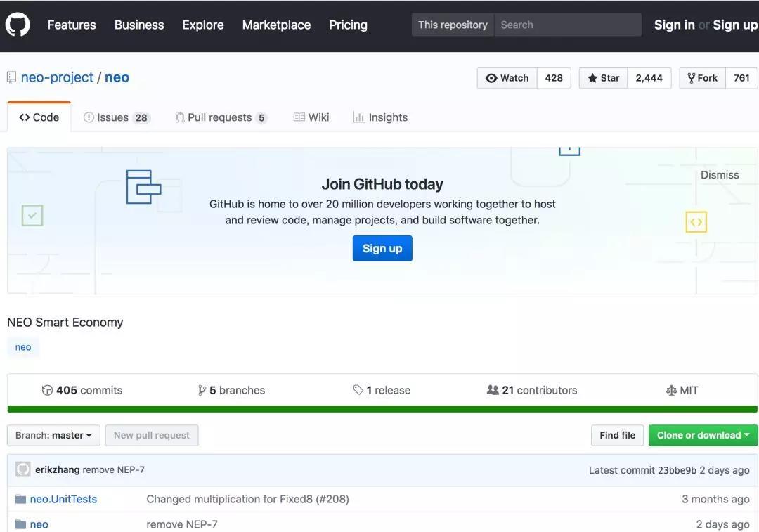The height and width of the screenshot is (532, 759).
Task: Open the latest commit message remove NEP-7
Action: click(x=113, y=469)
